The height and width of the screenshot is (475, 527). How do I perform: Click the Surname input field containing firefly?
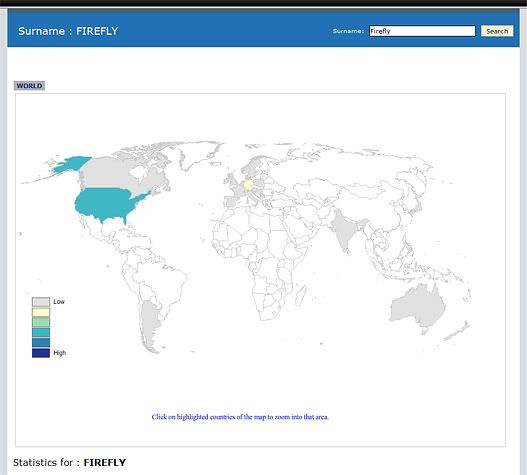coord(422,31)
